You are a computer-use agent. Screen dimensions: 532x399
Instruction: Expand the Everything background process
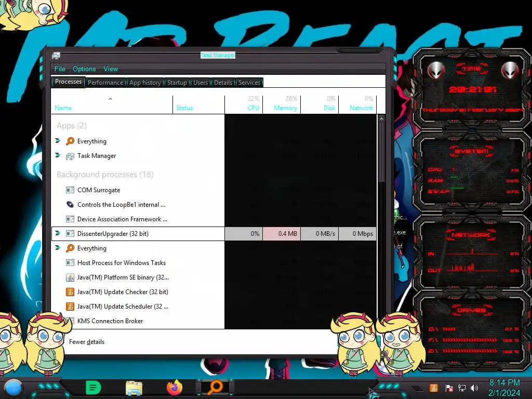[x=58, y=248]
